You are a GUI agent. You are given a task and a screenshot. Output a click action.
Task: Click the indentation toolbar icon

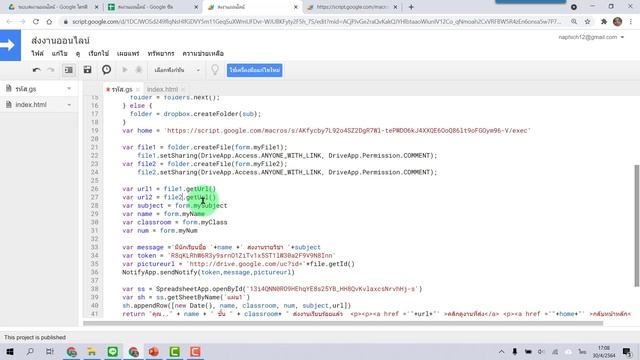click(69, 70)
